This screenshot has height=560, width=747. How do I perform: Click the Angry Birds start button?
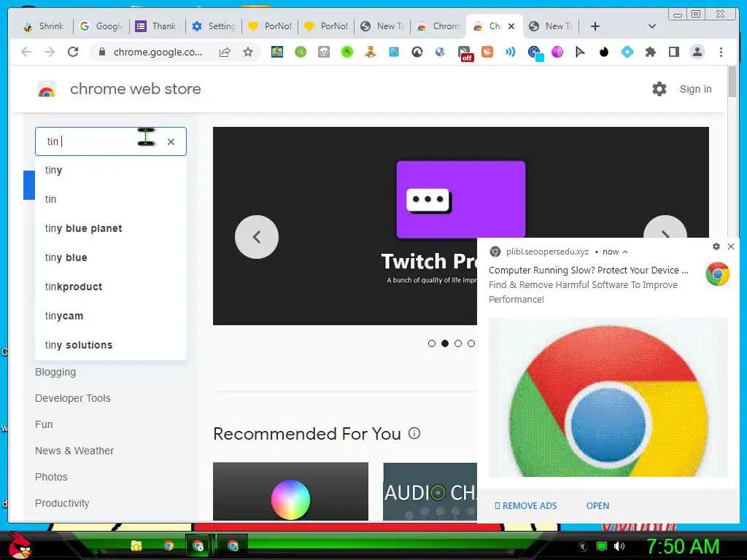pos(20,545)
